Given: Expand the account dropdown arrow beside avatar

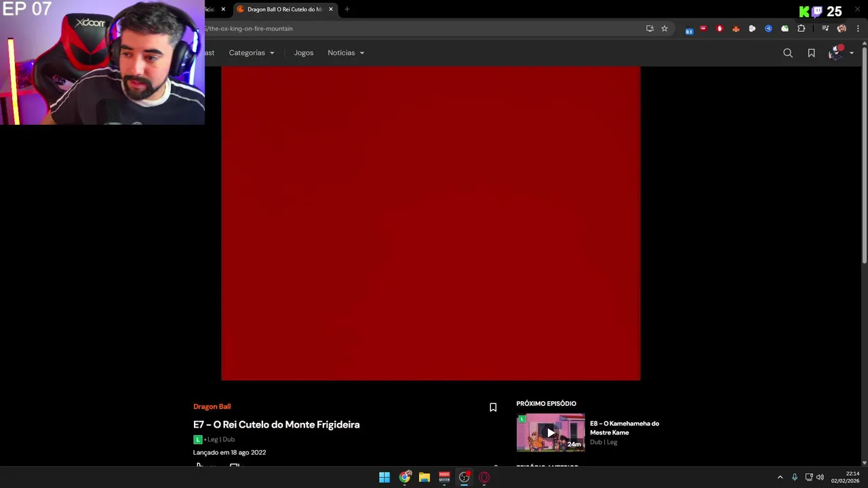Looking at the screenshot, I should [852, 53].
